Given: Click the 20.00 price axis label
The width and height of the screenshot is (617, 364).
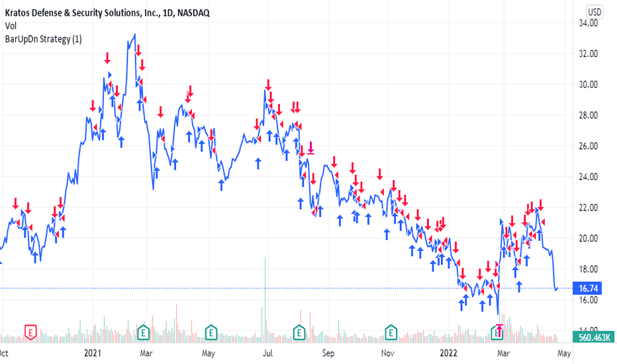Looking at the screenshot, I should coord(589,238).
